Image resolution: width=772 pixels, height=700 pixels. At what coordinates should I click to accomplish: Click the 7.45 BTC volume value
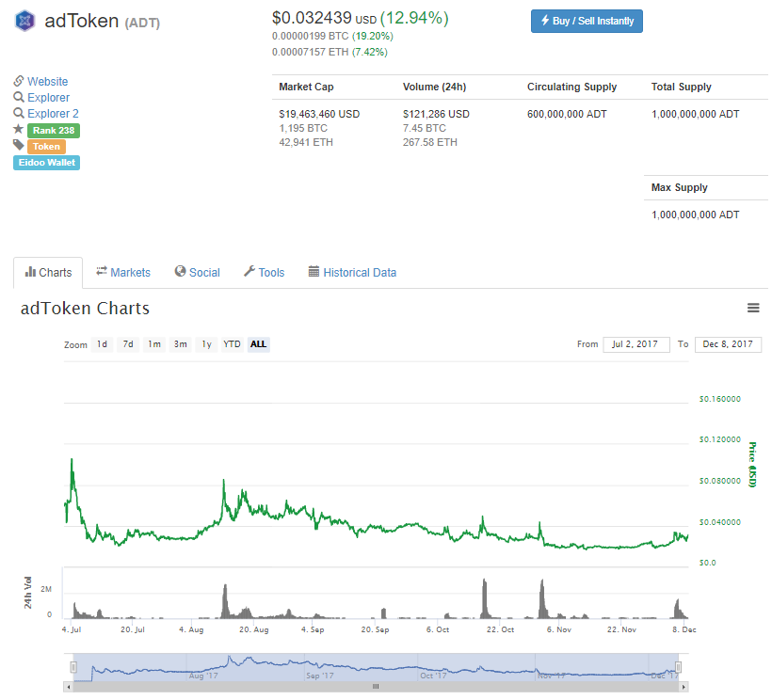pyautogui.click(x=425, y=128)
